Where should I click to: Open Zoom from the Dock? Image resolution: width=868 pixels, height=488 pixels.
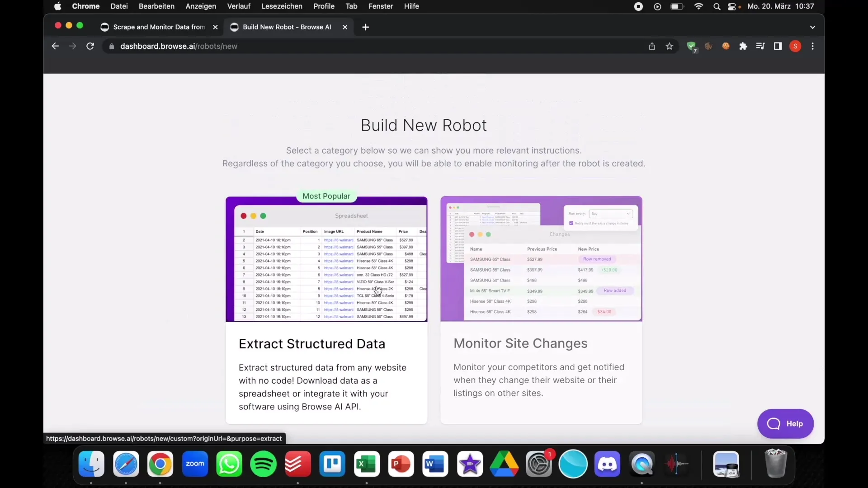(x=195, y=464)
